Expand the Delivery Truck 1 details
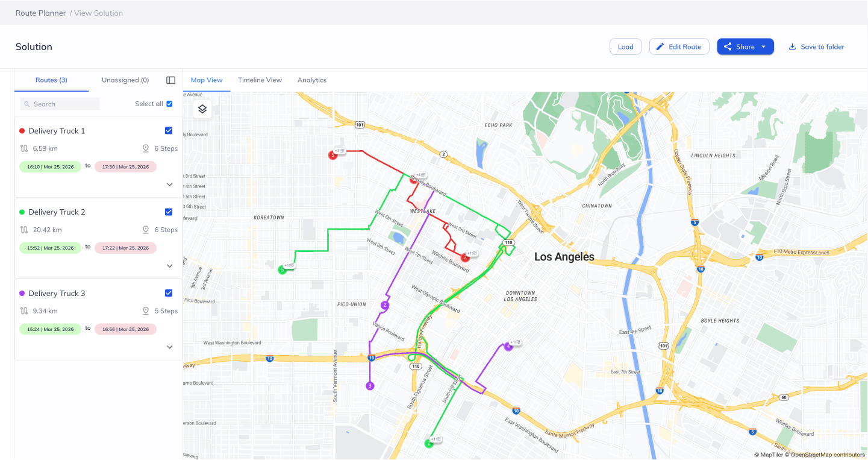The image size is (868, 460). coord(169,184)
